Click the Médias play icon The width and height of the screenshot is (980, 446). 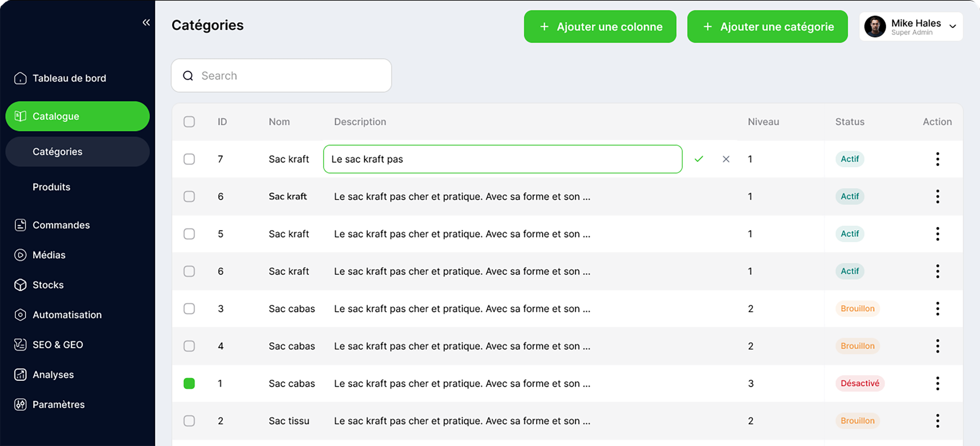(x=20, y=255)
